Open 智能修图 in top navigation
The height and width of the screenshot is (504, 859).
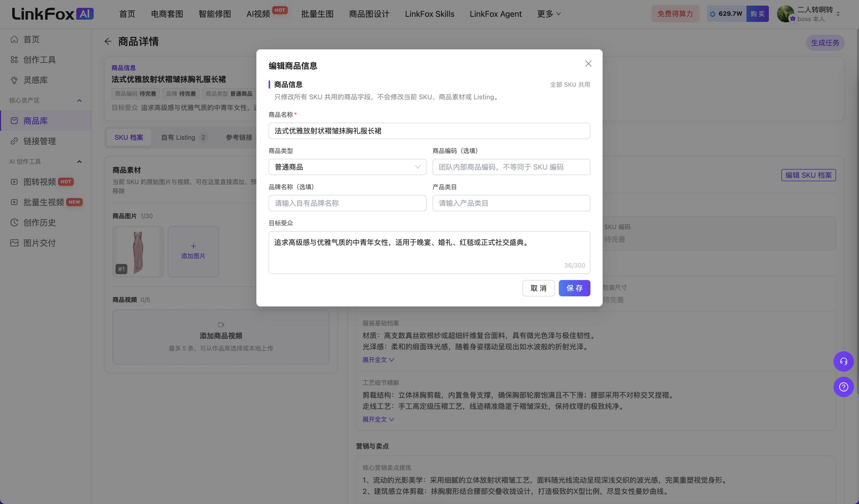tap(215, 14)
